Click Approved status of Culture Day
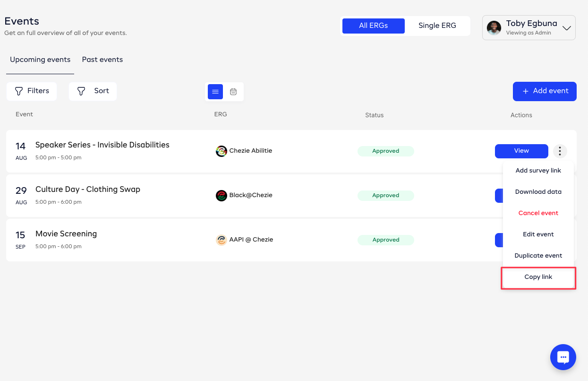Screen dimensions: 588x381 pos(386,196)
